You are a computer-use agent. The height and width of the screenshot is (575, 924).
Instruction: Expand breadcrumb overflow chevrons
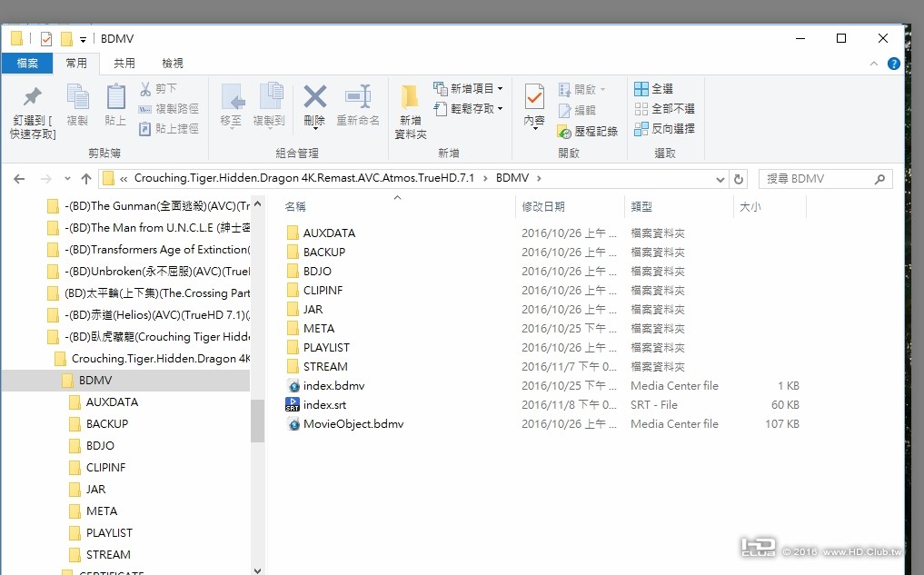tap(124, 179)
